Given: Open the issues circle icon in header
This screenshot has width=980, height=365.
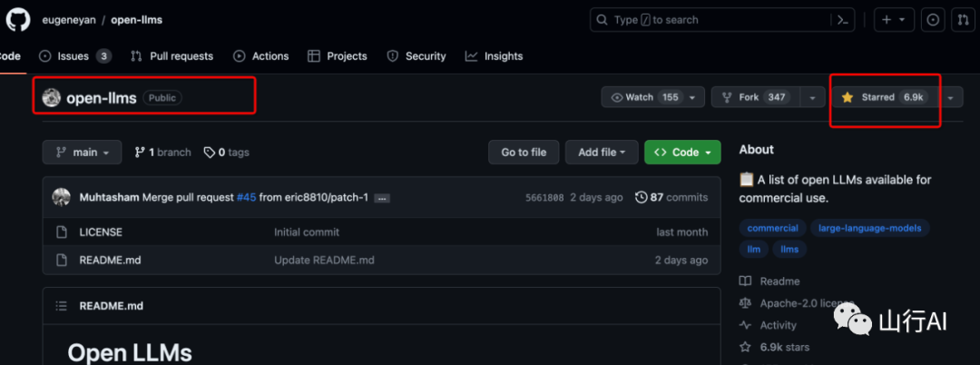Looking at the screenshot, I should [933, 20].
